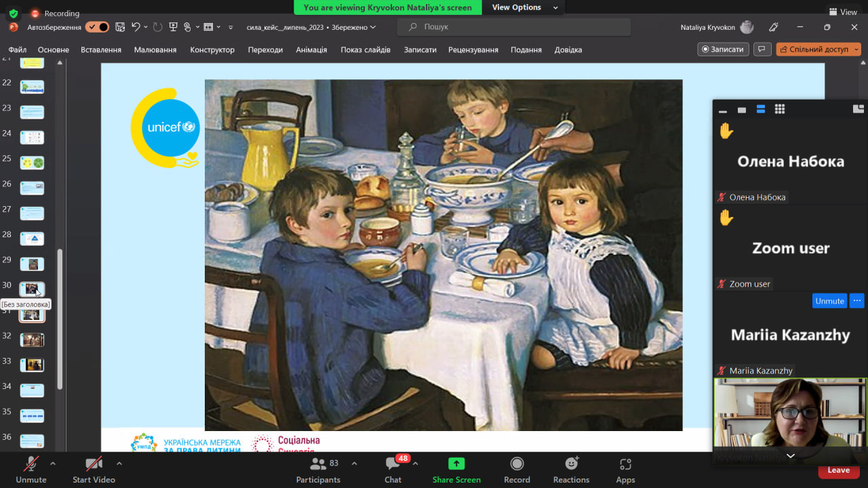
Task: Start slideshow from beginning icon
Action: [x=173, y=27]
